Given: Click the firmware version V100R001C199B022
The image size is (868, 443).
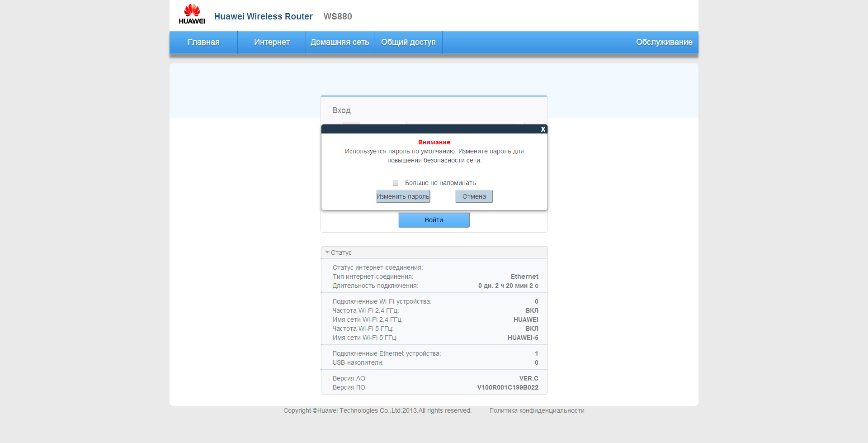Looking at the screenshot, I should pyautogui.click(x=508, y=387).
